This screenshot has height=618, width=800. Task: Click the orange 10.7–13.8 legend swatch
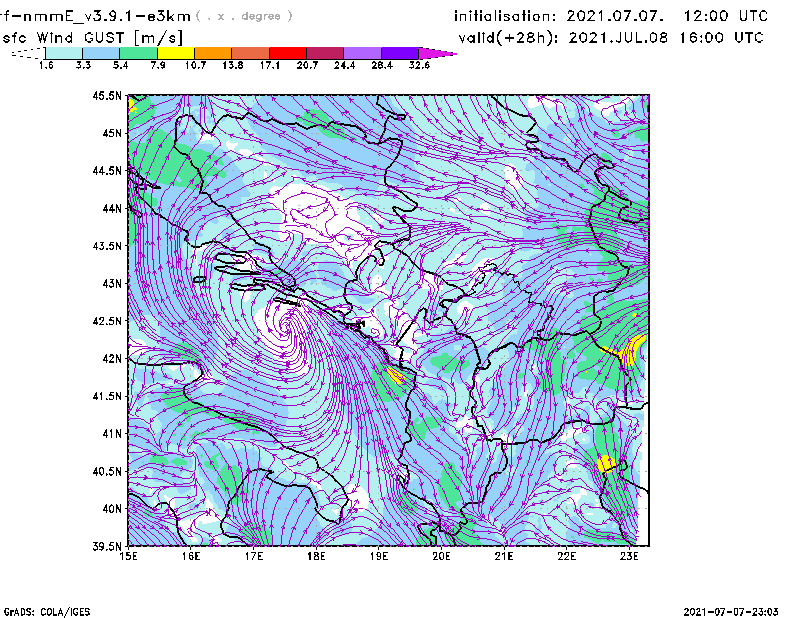click(x=213, y=53)
